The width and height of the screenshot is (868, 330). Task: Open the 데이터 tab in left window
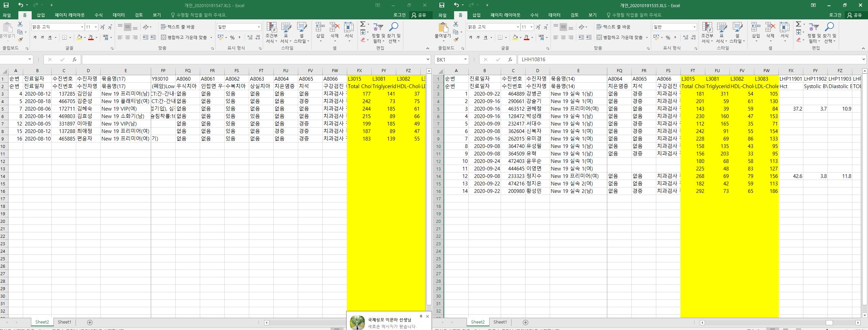pos(119,15)
